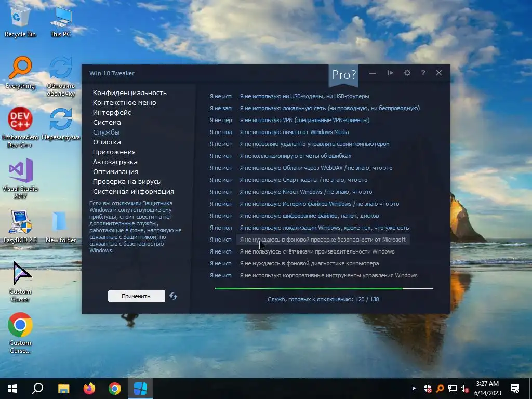Toggle счётчиками производительности Windows option

coord(317,251)
